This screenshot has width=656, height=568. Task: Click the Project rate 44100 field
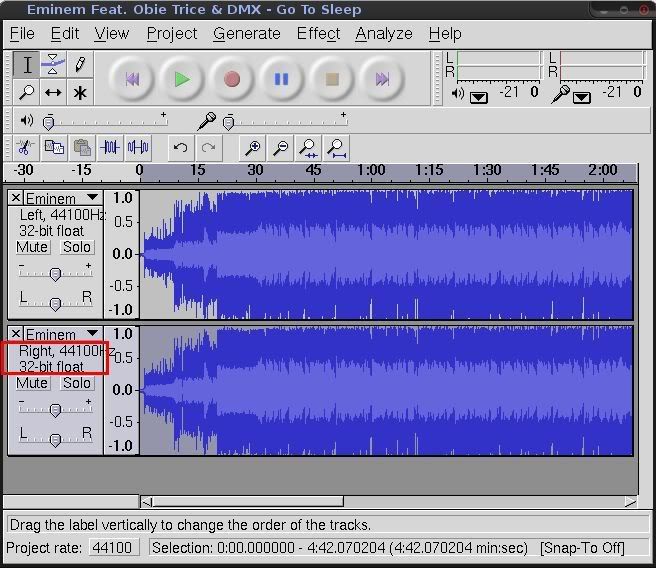point(114,548)
